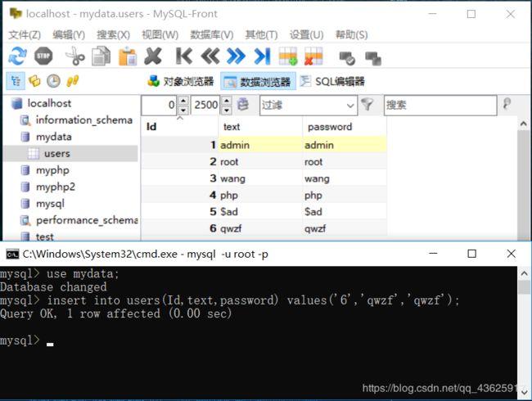This screenshot has height=401, width=532.
Task: Click the small icon right of the 2500 limit field
Action: point(243,105)
